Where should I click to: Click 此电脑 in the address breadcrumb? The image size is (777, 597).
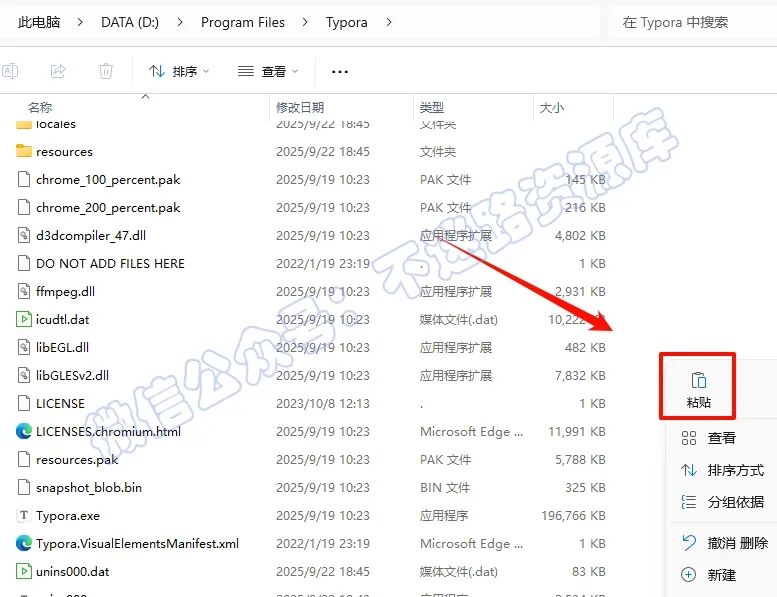(39, 22)
